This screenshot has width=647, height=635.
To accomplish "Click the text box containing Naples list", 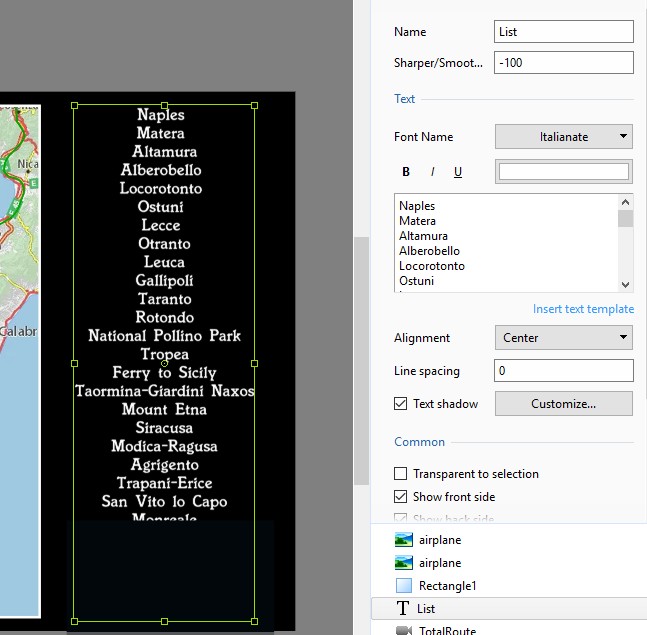I will click(x=507, y=243).
